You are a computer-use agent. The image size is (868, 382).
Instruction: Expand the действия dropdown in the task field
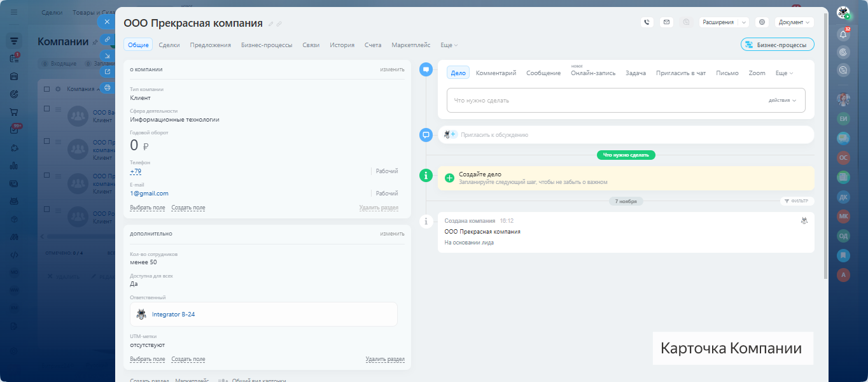(x=782, y=101)
